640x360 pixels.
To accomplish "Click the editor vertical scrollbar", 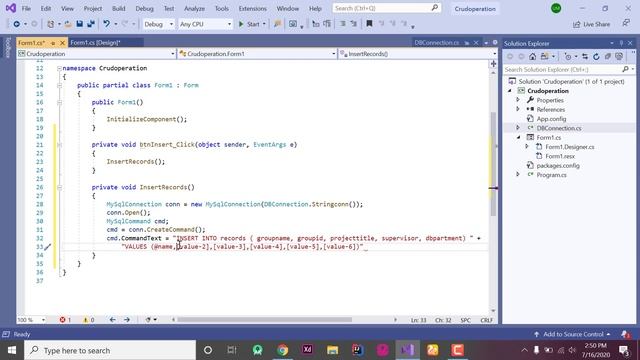I will click(493, 163).
